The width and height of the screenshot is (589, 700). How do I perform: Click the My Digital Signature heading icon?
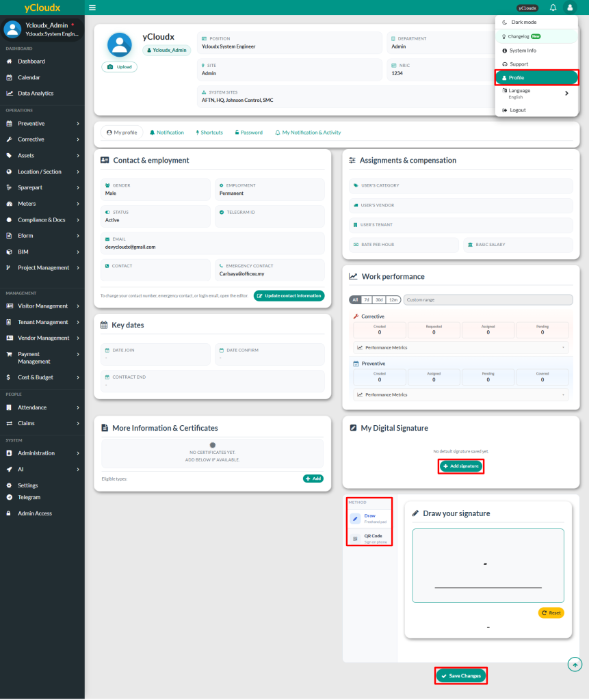pos(353,428)
